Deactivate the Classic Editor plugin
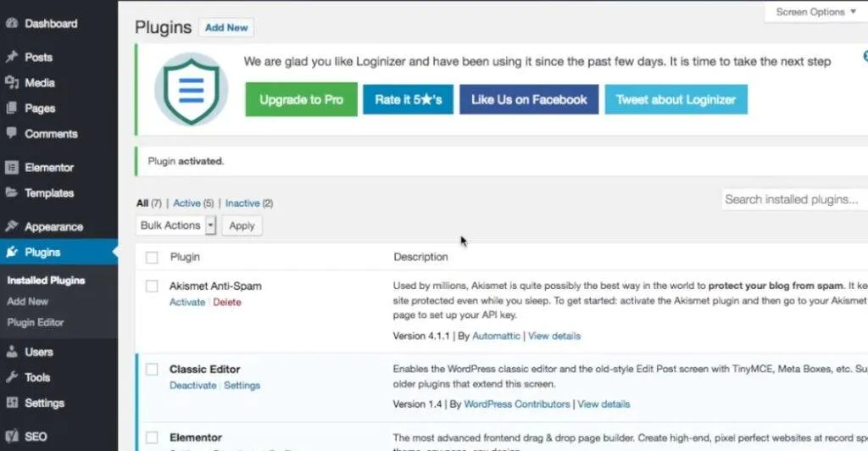Image resolution: width=868 pixels, height=451 pixels. click(192, 385)
